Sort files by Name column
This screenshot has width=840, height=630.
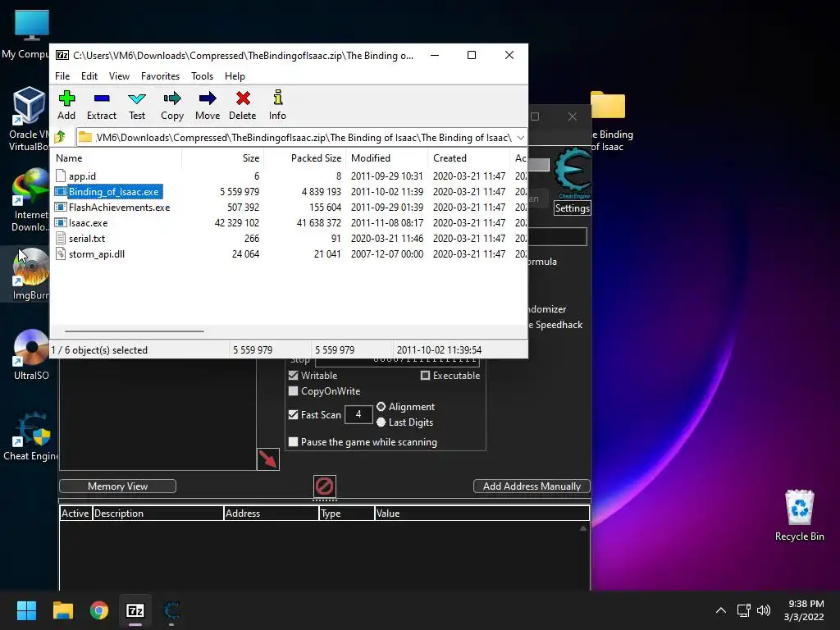116,158
